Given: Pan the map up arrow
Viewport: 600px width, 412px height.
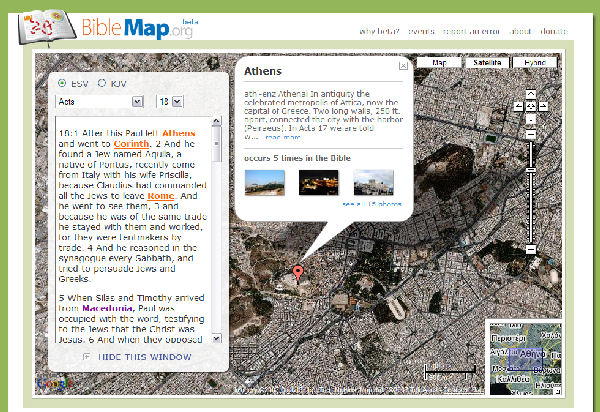Looking at the screenshot, I should tap(530, 94).
